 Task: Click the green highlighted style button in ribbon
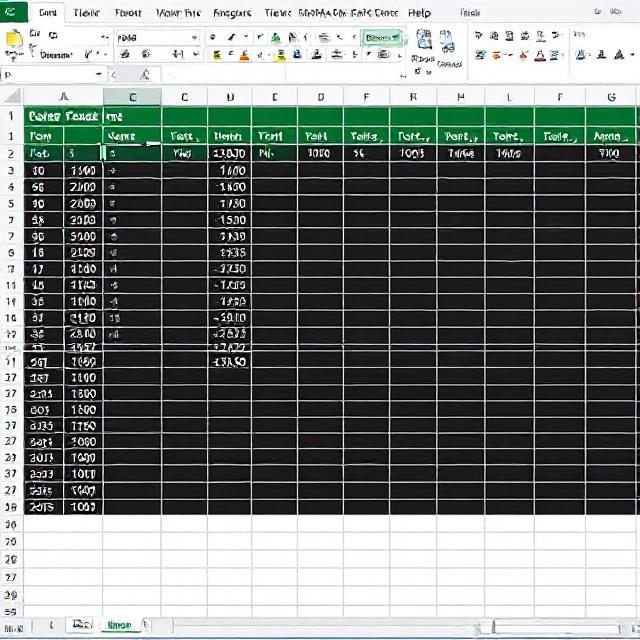[382, 38]
